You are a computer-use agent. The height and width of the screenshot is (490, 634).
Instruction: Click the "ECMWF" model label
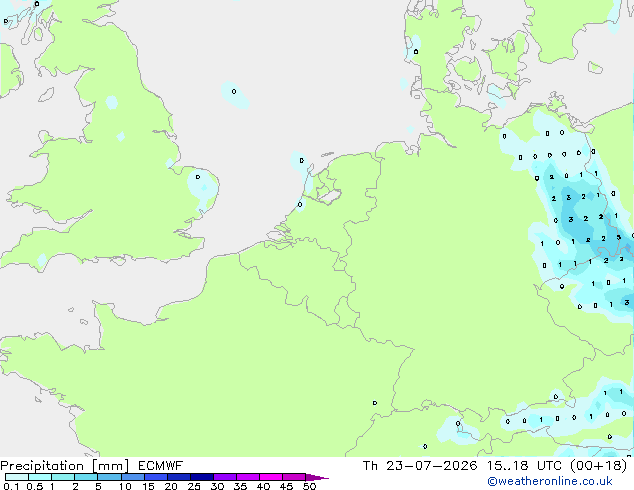pyautogui.click(x=161, y=466)
